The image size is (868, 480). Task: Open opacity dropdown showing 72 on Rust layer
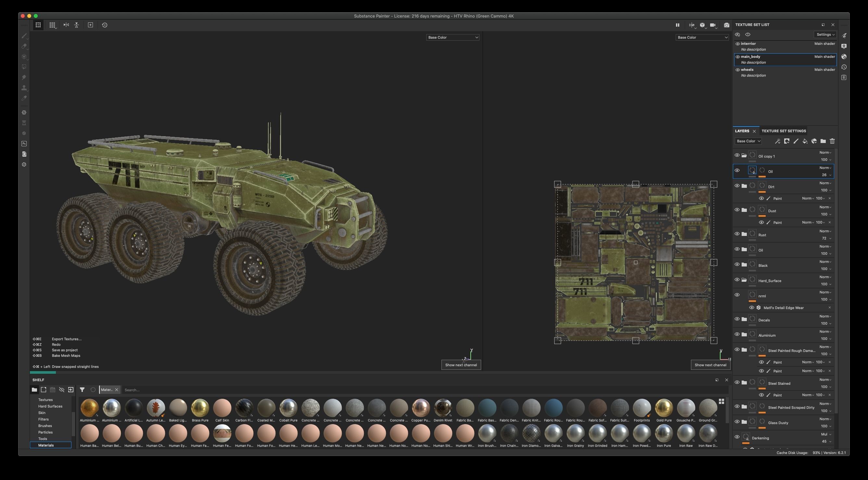coord(826,238)
